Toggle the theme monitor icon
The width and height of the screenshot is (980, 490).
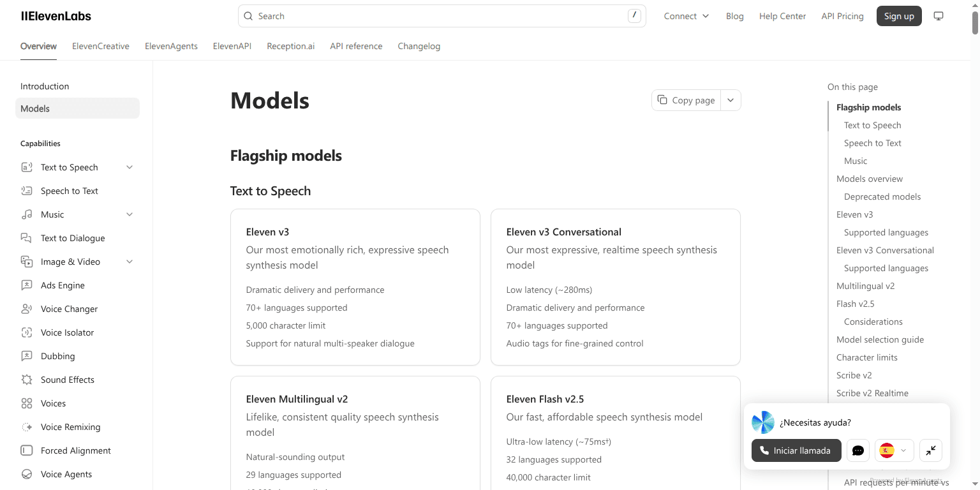pyautogui.click(x=939, y=16)
